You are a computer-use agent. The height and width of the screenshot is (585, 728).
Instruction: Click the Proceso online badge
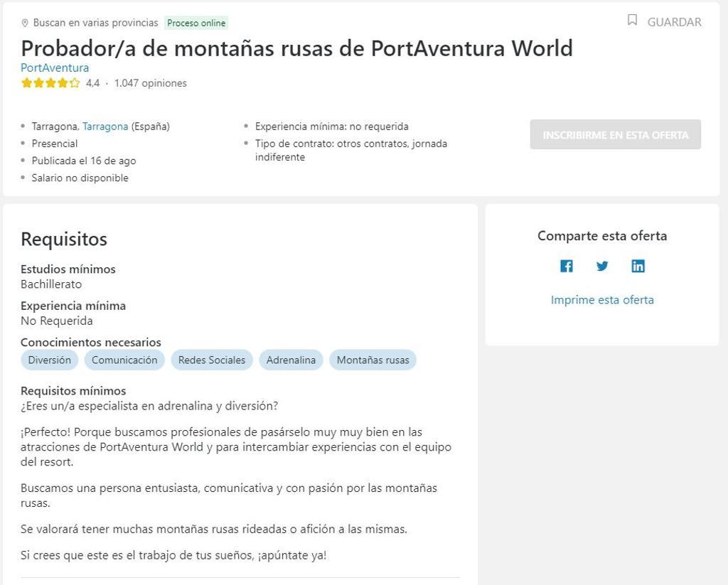click(x=196, y=22)
